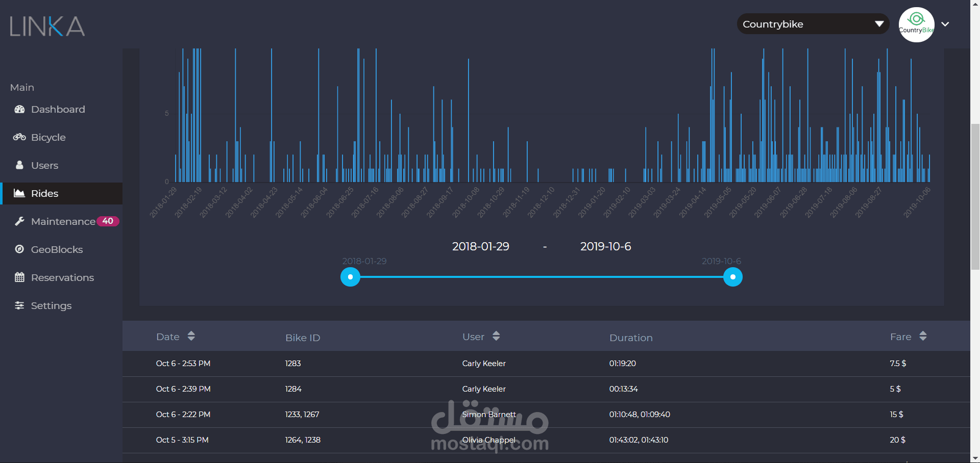
Task: Click the 2019-10-6 end date field
Action: [x=606, y=246]
